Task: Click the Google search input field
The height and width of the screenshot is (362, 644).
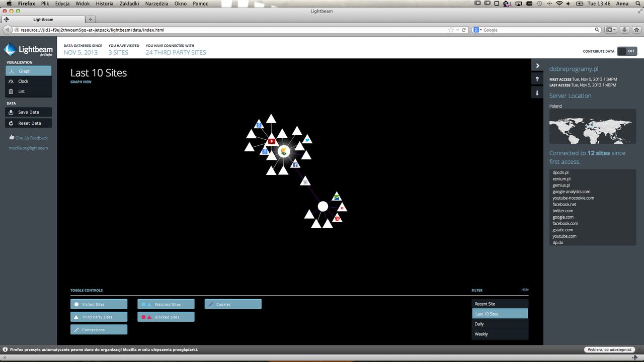Action: point(537,30)
